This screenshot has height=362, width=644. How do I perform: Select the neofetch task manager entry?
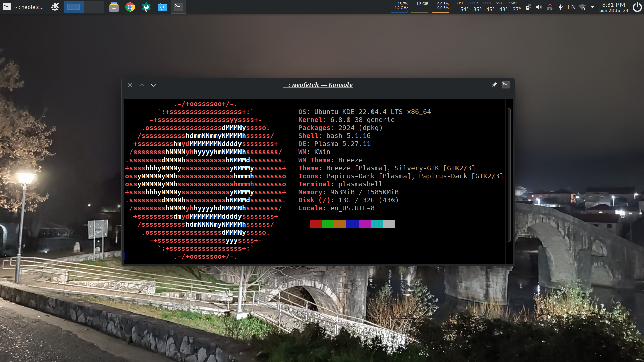click(x=23, y=7)
